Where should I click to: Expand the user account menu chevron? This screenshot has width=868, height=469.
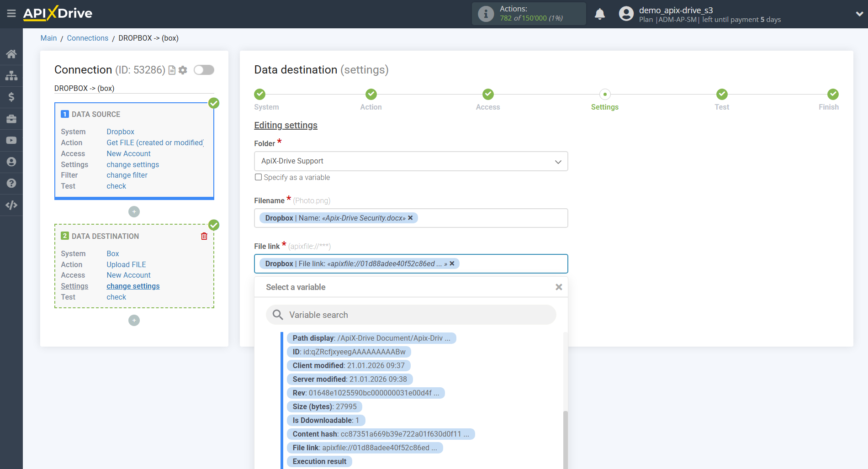coord(859,14)
